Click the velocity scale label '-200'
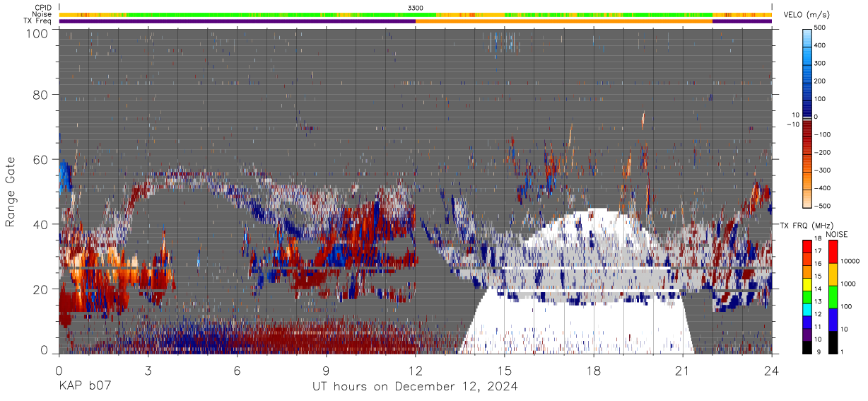This screenshot has height=401, width=868. pos(822,152)
